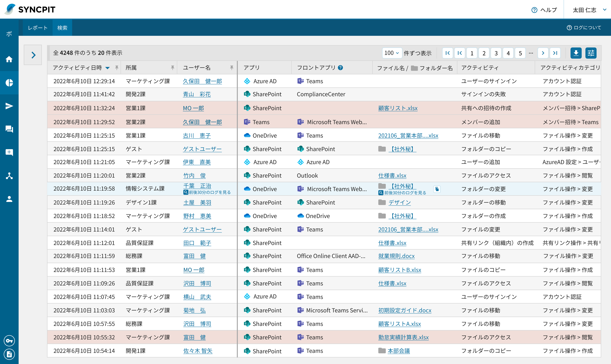Toggle pin on ユーザー名 column

point(232,67)
